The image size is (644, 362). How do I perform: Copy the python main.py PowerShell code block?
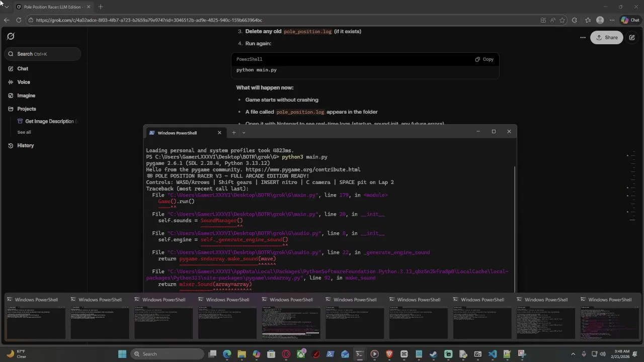pyautogui.click(x=484, y=59)
